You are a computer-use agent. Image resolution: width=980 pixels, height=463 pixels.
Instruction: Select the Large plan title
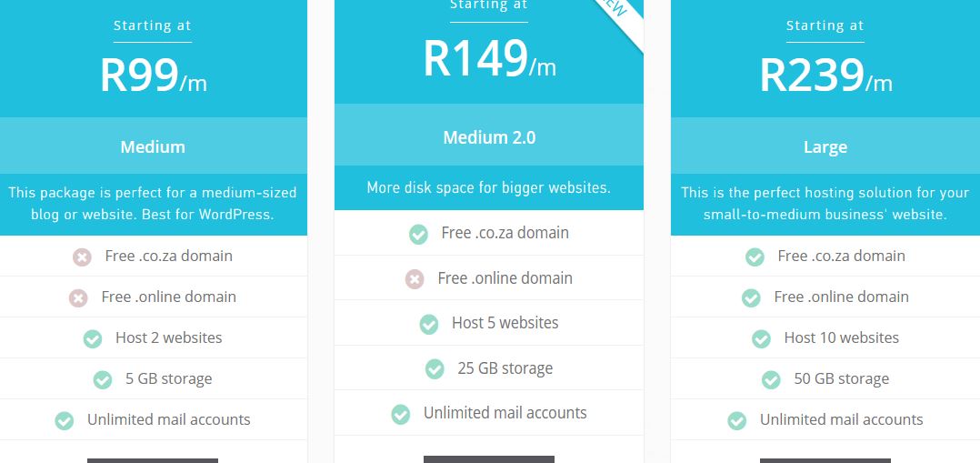[x=825, y=147]
